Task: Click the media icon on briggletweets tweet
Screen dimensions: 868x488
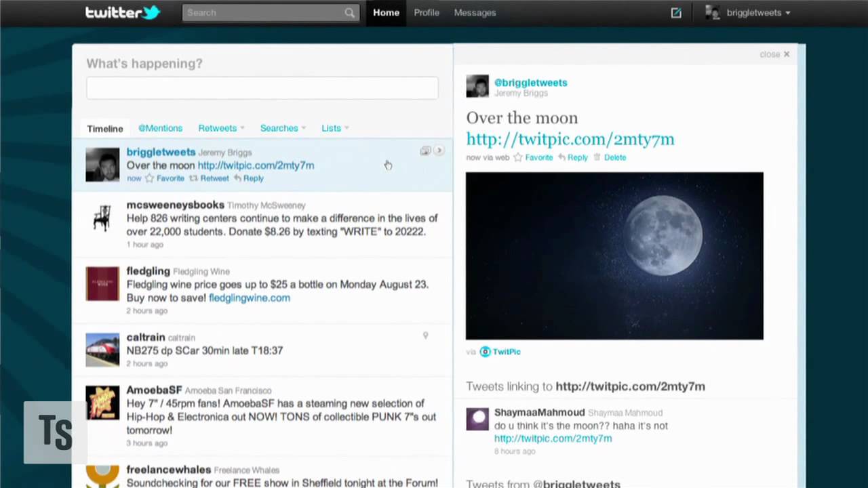Action: [425, 150]
